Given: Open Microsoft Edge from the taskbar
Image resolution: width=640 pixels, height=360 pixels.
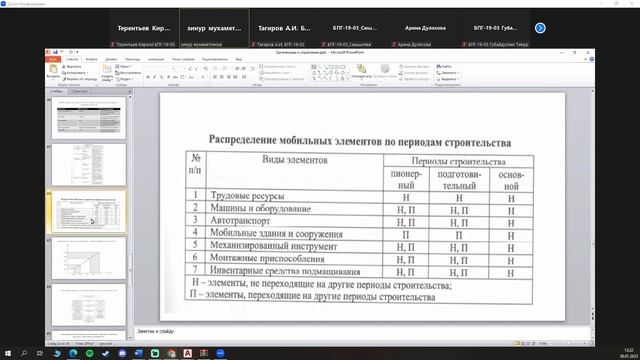Looking at the screenshot, I should (73, 353).
